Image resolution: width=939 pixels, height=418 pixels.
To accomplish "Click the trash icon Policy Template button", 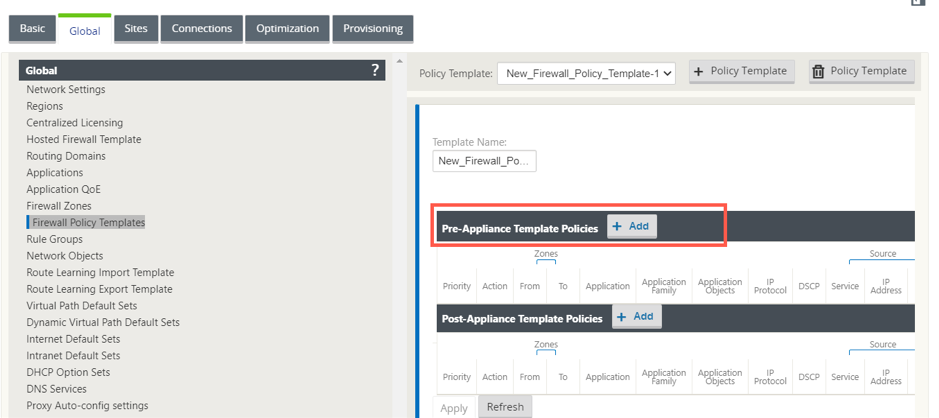I will coord(861,71).
